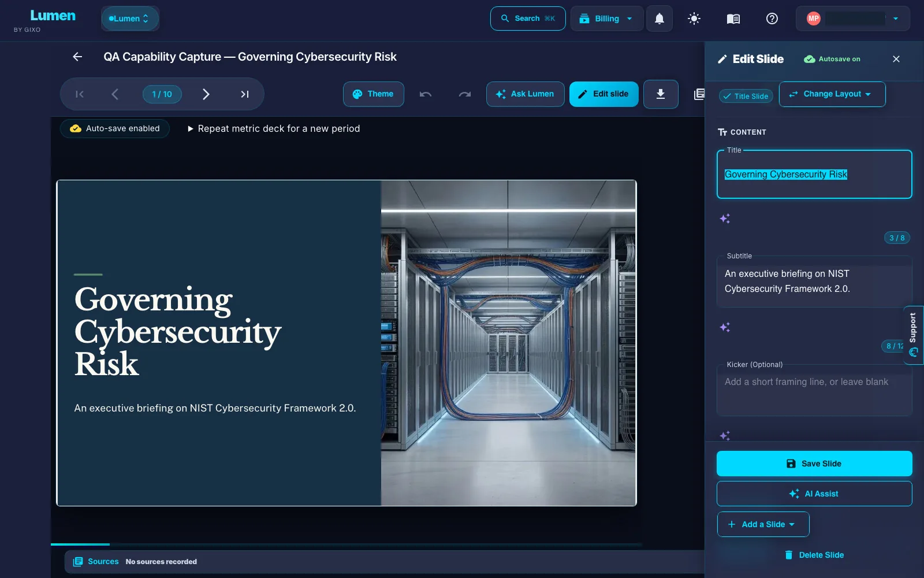Open Ask Lumen assistant

click(x=525, y=94)
